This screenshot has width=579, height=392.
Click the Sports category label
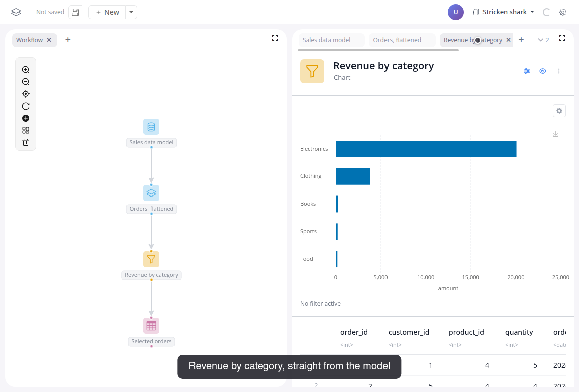[x=308, y=231]
